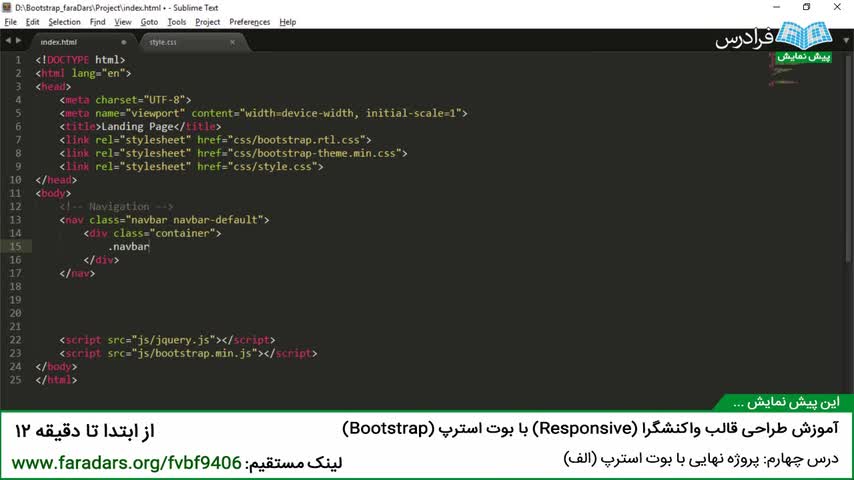The height and width of the screenshot is (480, 854).
Task: Switch to the style.css tab
Action: click(x=191, y=42)
